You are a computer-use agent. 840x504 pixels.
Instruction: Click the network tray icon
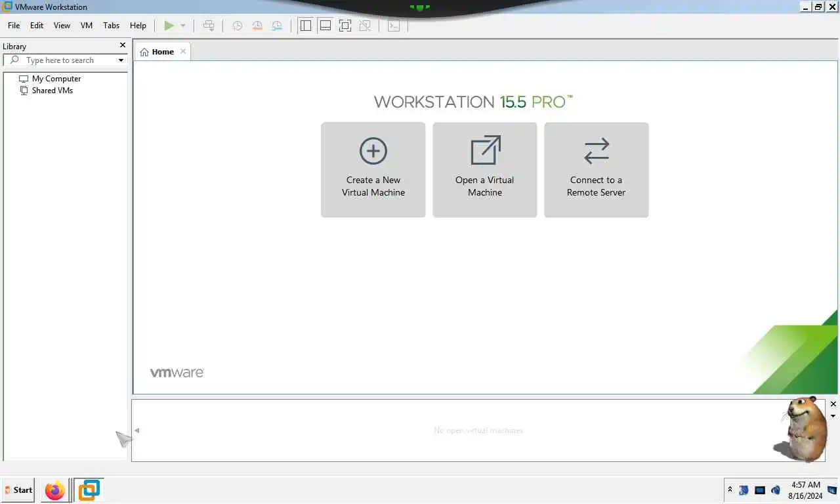coord(744,490)
